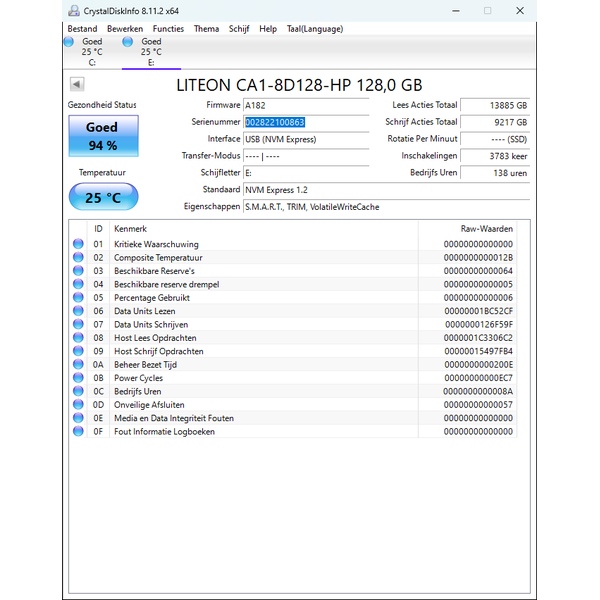Click the Standaard field NVM Express 1.2
The image size is (600, 600).
click(386, 190)
